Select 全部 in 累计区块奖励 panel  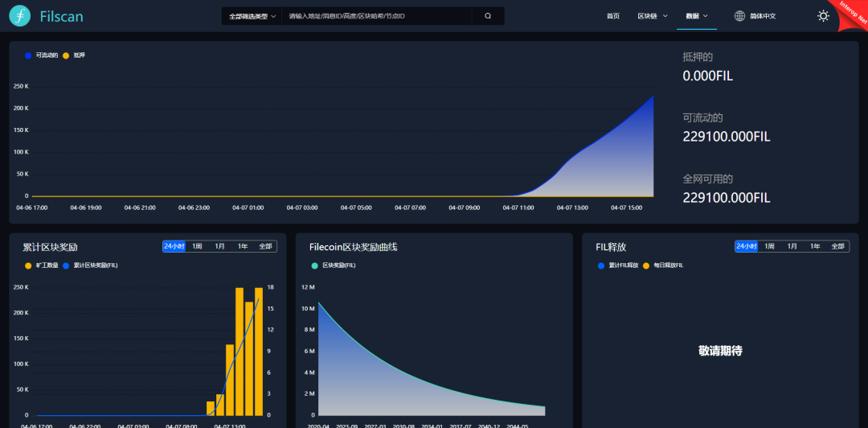point(266,246)
